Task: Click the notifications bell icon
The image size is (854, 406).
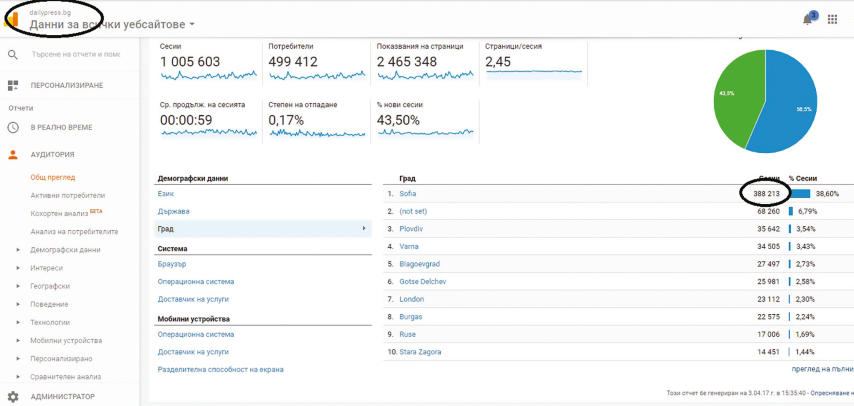Action: coord(808,18)
